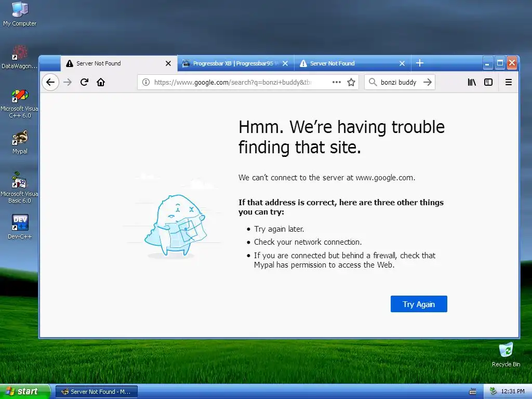The height and width of the screenshot is (399, 532).
Task: Show site information icon in address bar
Action: click(x=146, y=82)
